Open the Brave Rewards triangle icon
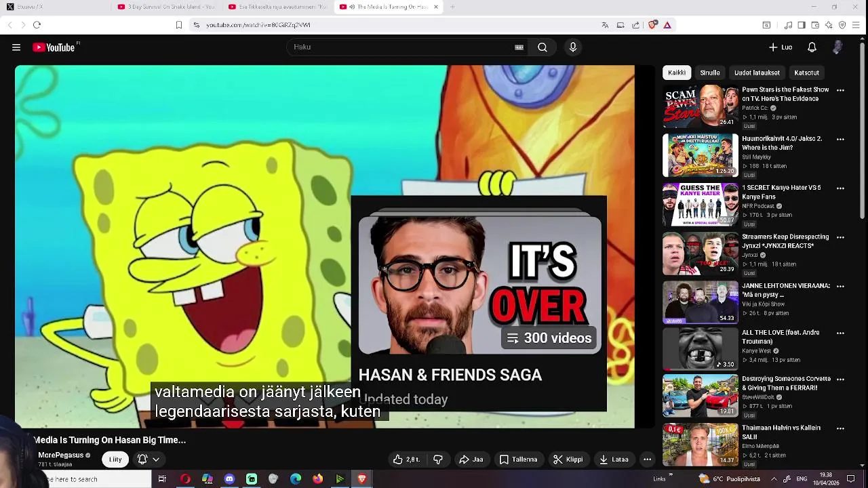 (x=667, y=25)
